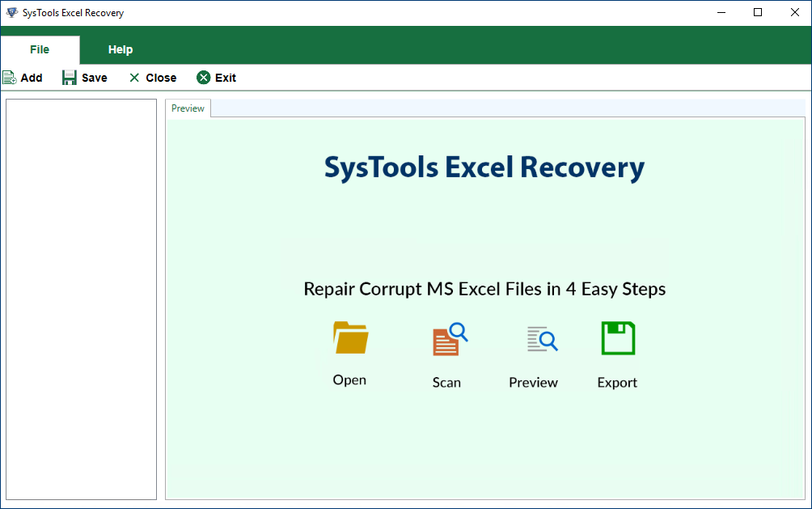
Task: Select the Scan document step icon
Action: point(446,337)
